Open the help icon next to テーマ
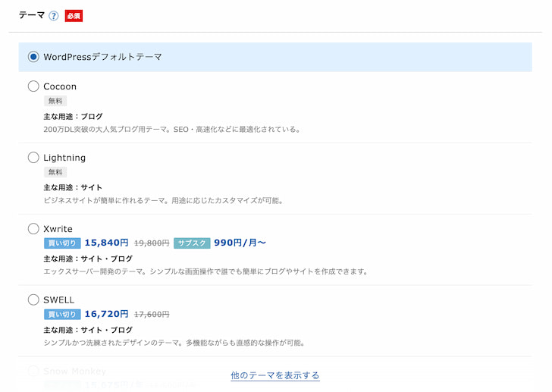552x392 pixels. coord(54,16)
